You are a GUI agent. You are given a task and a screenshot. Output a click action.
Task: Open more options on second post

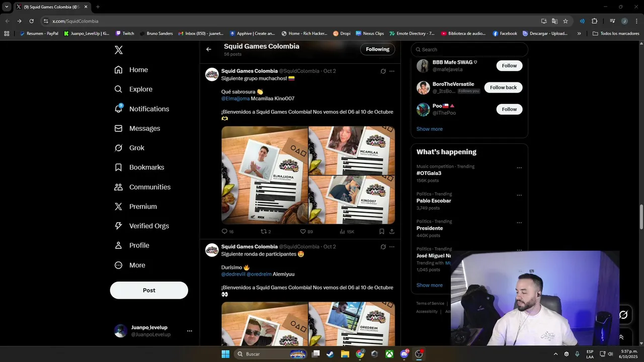point(392,247)
